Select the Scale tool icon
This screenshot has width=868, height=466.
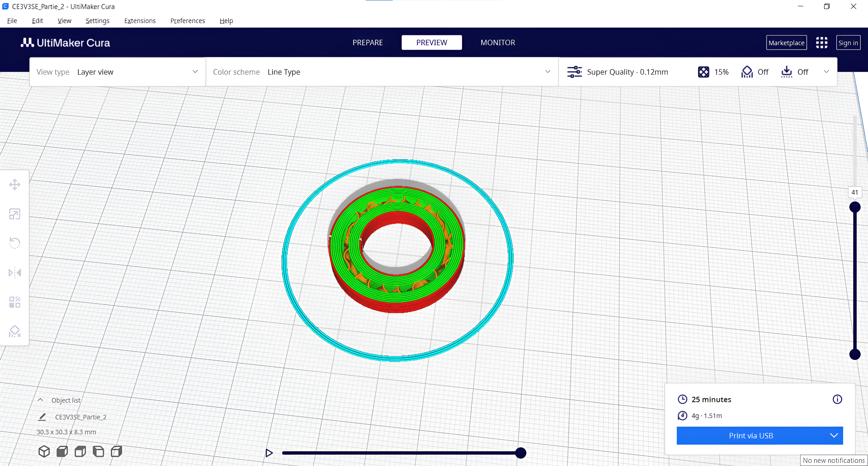[x=14, y=214]
